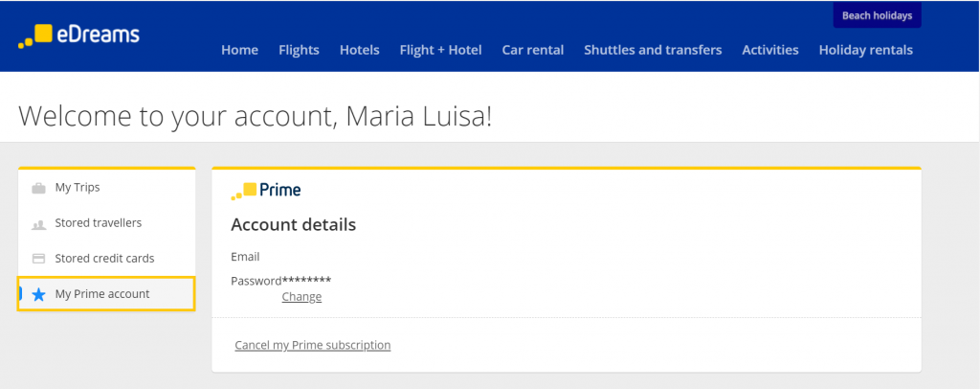Click the Change password link
The width and height of the screenshot is (980, 389).
301,297
